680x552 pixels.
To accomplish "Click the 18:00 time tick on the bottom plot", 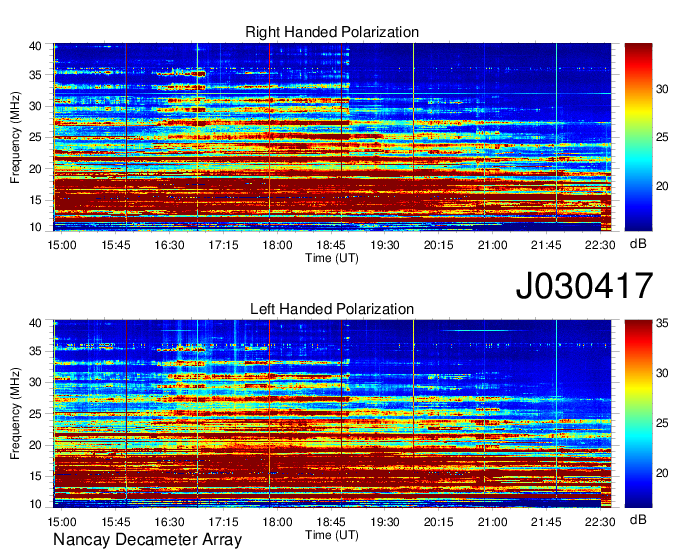I will point(277,522).
